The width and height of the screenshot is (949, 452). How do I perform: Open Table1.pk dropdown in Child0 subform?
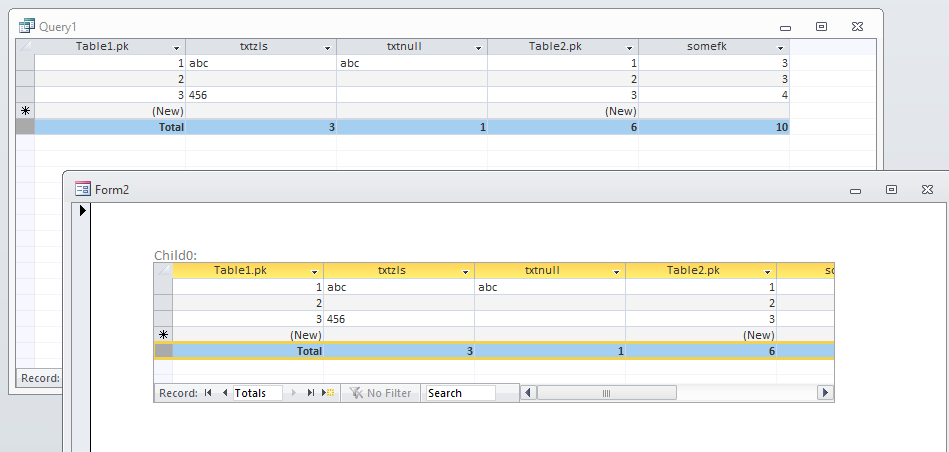(315, 272)
